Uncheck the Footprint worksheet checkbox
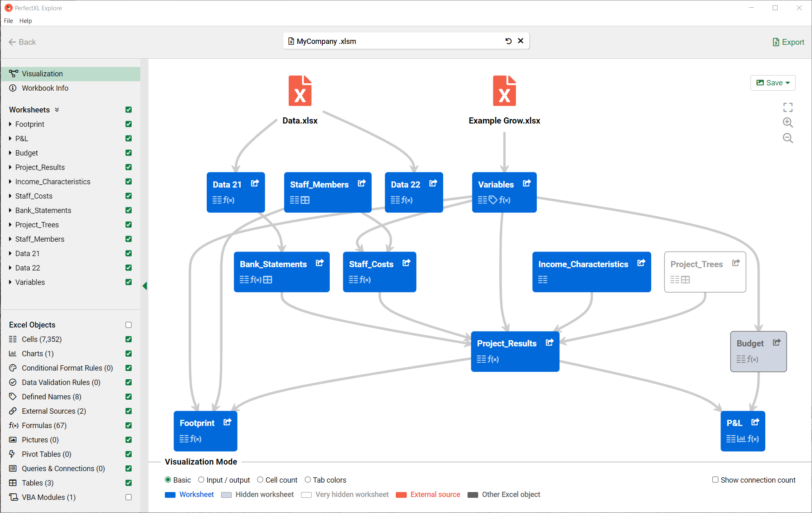Screen dimensions: 812x513 [x=128, y=124]
